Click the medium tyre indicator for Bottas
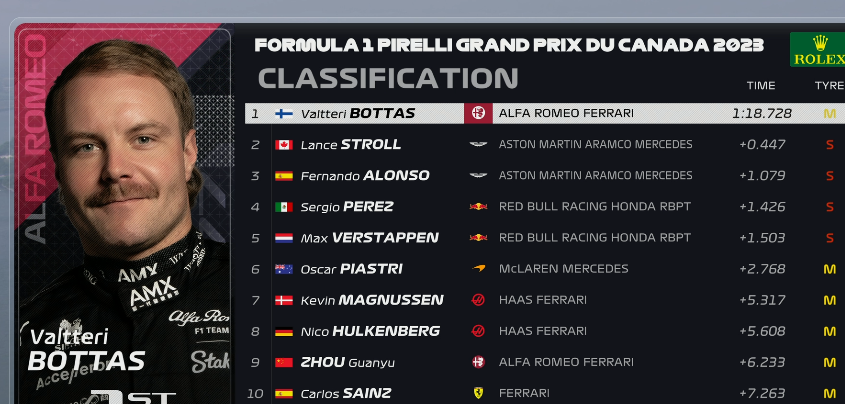Screen dimensions: 845x404 829,114
